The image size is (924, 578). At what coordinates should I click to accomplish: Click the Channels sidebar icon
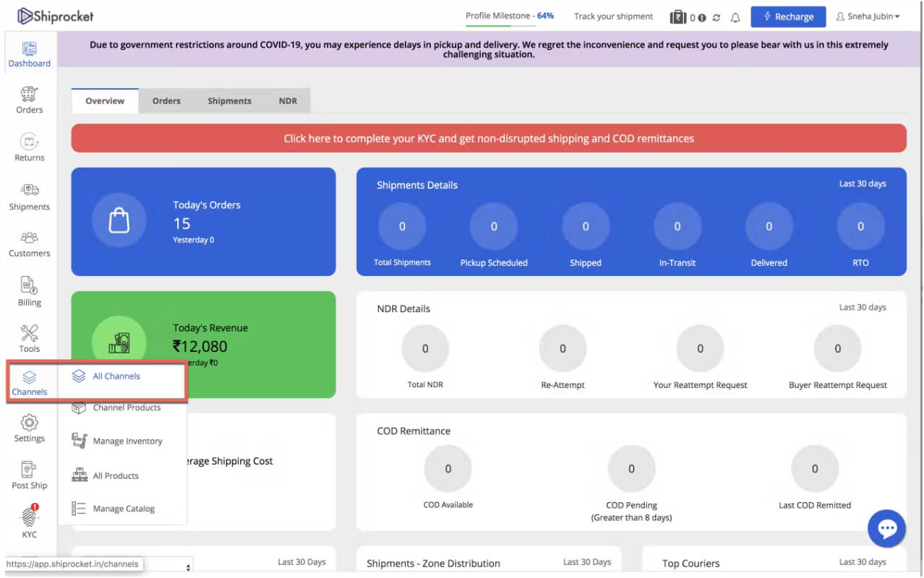pyautogui.click(x=30, y=377)
